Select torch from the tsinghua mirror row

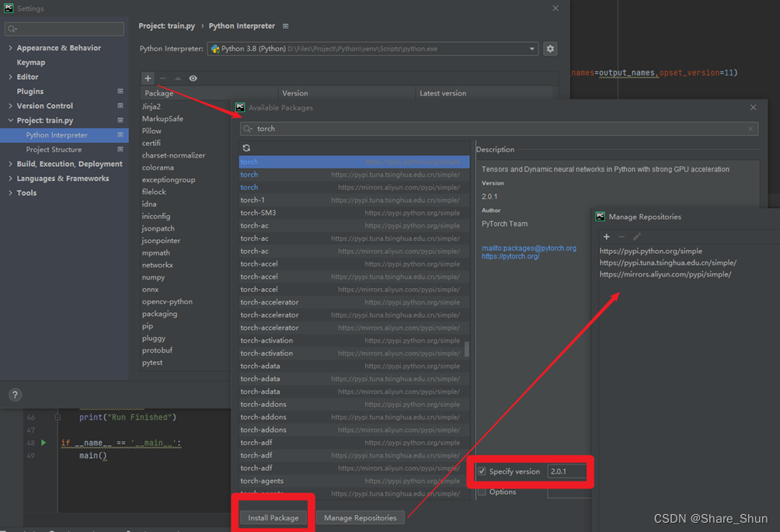coord(354,175)
